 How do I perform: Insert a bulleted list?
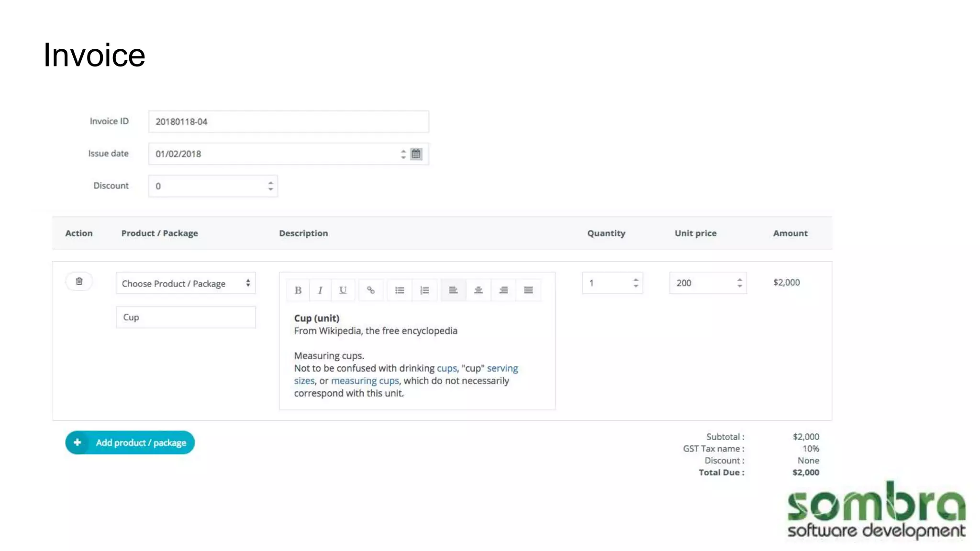(400, 290)
